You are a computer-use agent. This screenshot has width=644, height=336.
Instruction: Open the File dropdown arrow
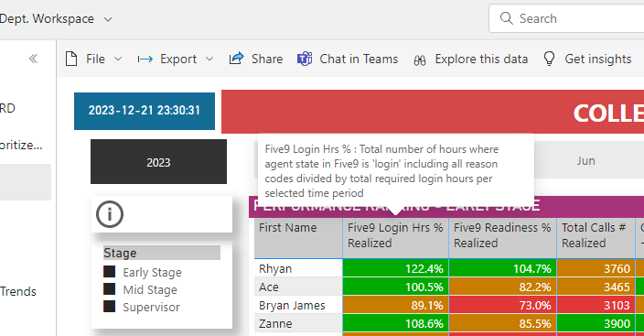pos(118,60)
